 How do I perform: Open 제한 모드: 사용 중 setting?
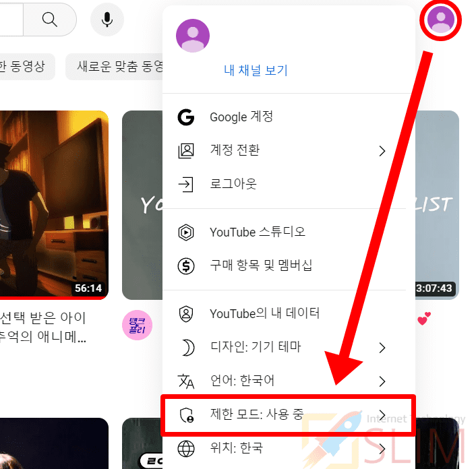(289, 415)
